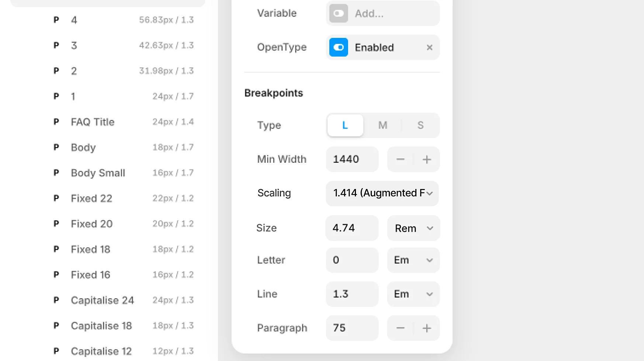Select the S breakpoint tab
Viewport: 644px width, 361px height.
[x=420, y=125]
